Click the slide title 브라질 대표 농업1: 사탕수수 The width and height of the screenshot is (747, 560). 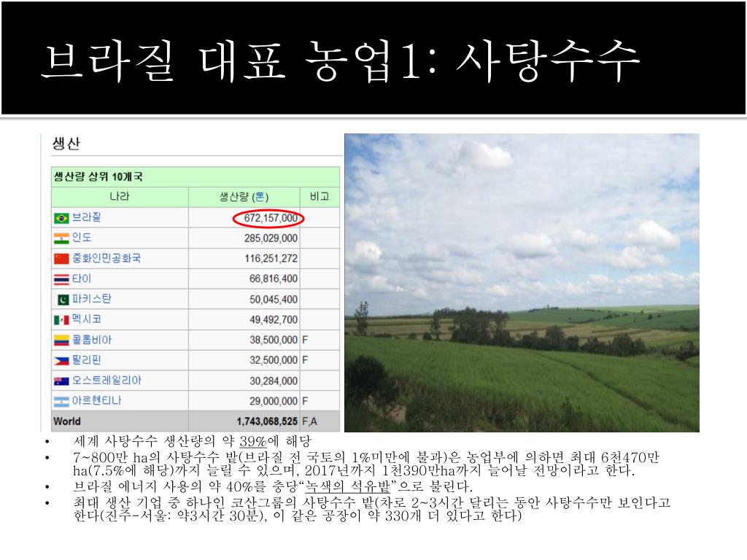point(340,61)
